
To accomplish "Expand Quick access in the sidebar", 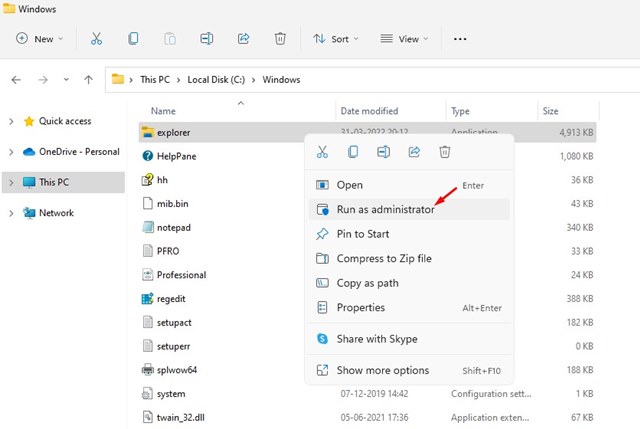I will [x=11, y=121].
